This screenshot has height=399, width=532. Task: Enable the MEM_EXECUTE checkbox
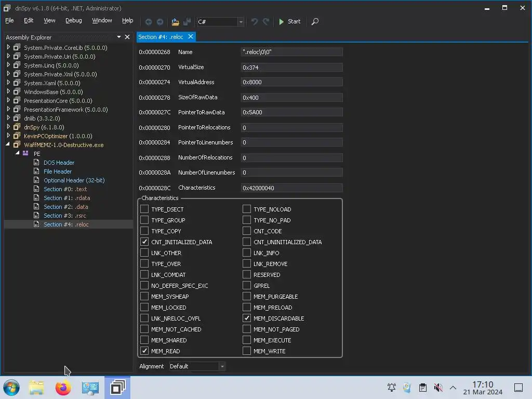point(247,340)
